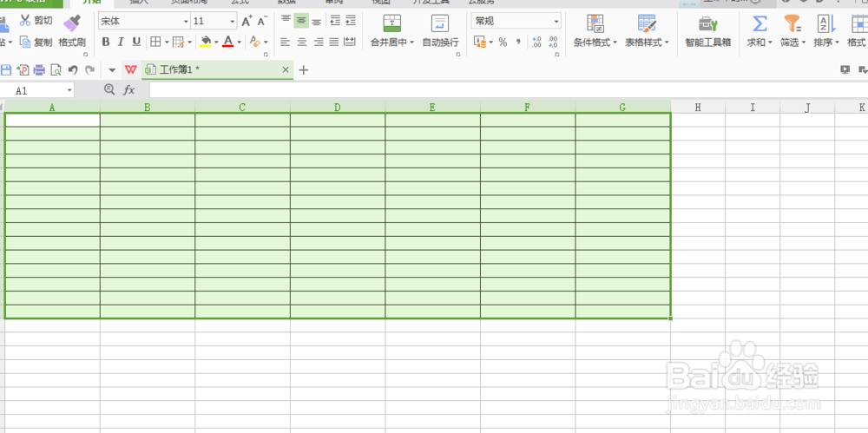Click the decrease decimal places icon

552,42
